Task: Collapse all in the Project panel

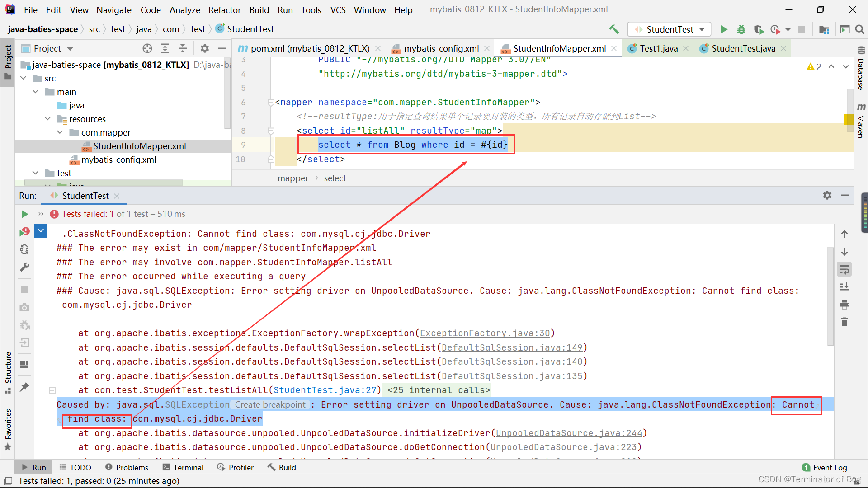Action: click(x=183, y=48)
